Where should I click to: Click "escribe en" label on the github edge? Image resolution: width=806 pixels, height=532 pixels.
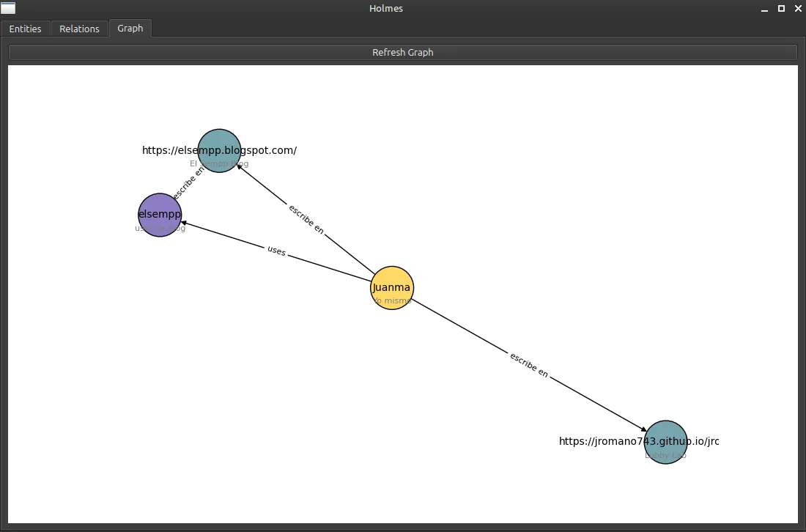528,365
